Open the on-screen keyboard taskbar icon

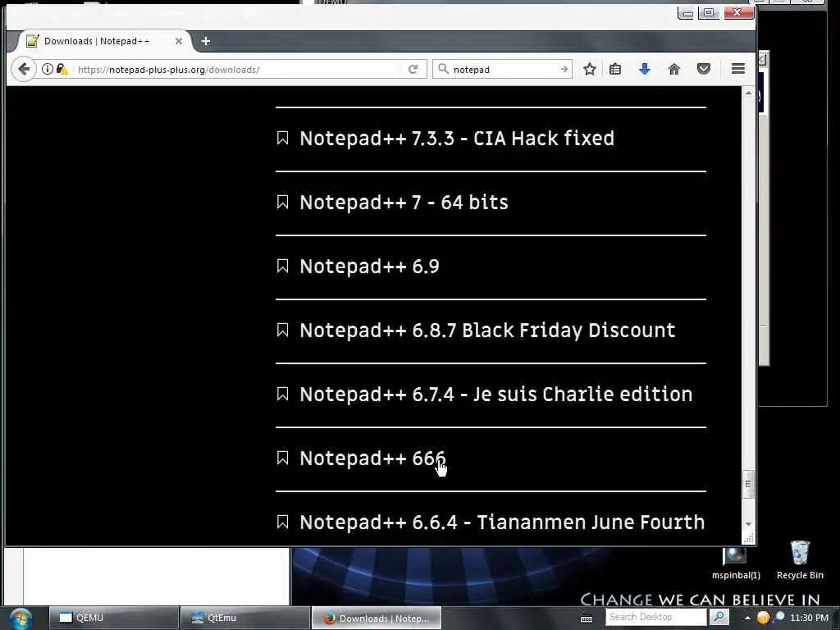click(x=587, y=619)
